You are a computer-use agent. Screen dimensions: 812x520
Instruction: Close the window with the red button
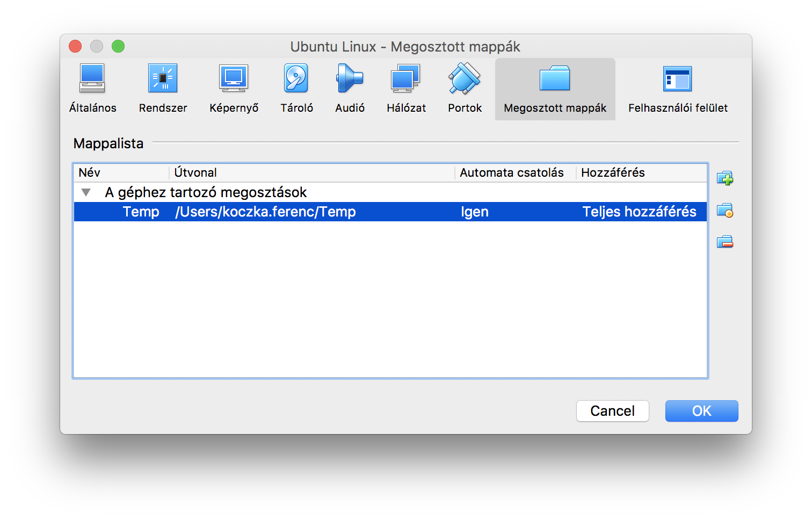pyautogui.click(x=75, y=46)
